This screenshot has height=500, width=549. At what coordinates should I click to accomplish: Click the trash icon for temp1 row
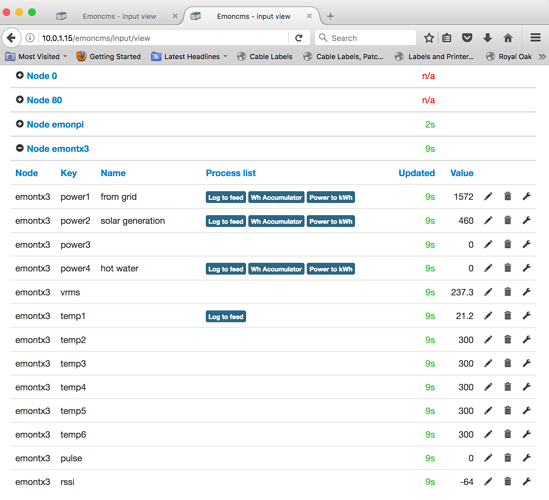(507, 315)
